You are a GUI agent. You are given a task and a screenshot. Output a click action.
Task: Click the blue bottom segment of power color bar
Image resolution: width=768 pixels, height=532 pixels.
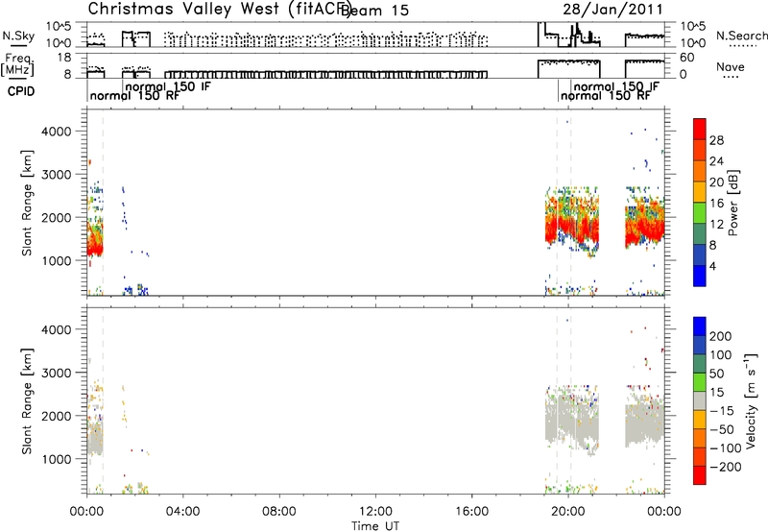pyautogui.click(x=700, y=276)
